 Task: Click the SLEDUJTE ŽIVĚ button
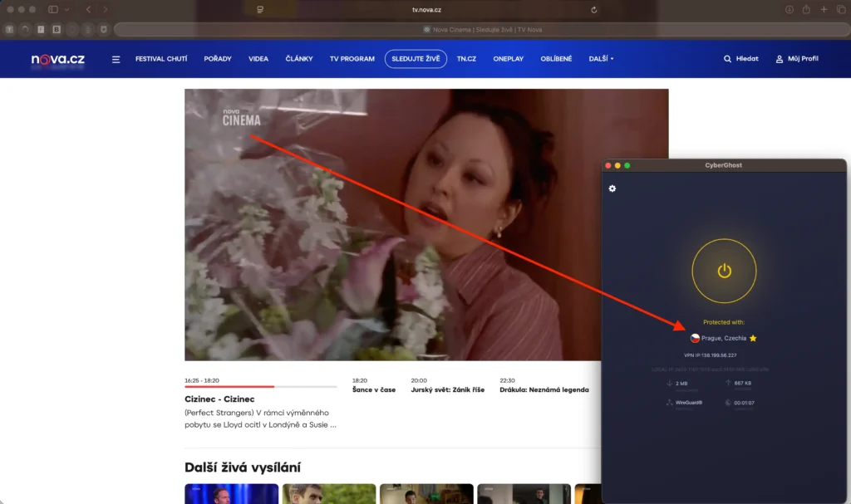click(416, 58)
